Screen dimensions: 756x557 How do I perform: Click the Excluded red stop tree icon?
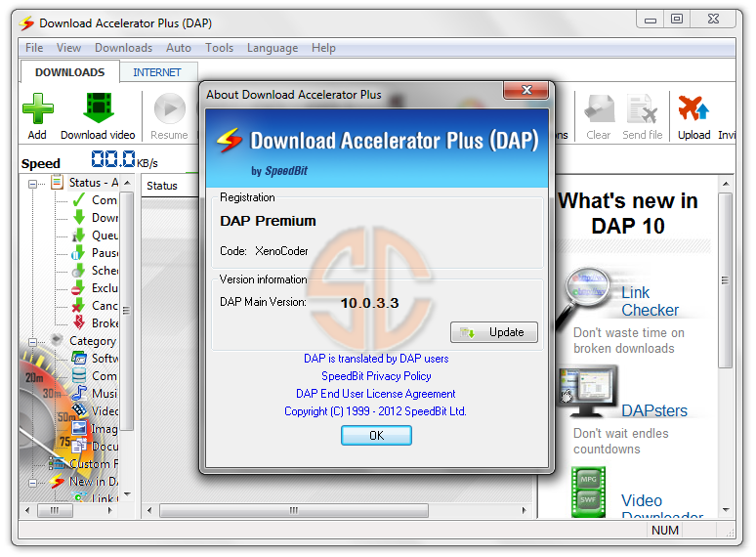click(78, 288)
